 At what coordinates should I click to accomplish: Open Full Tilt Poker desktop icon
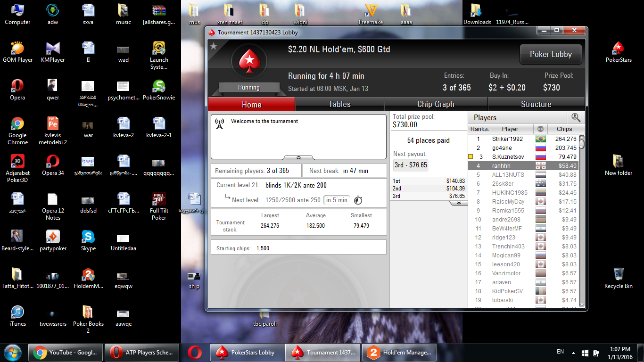[159, 206]
